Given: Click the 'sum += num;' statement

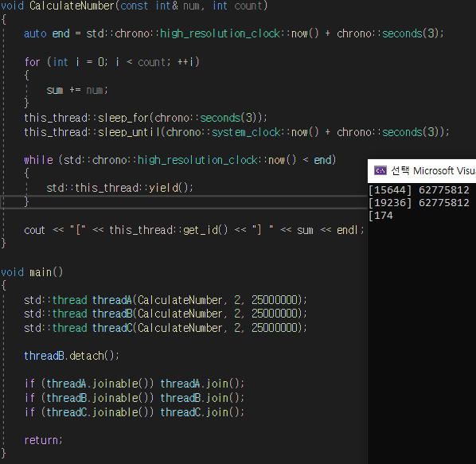Looking at the screenshot, I should [77, 90].
